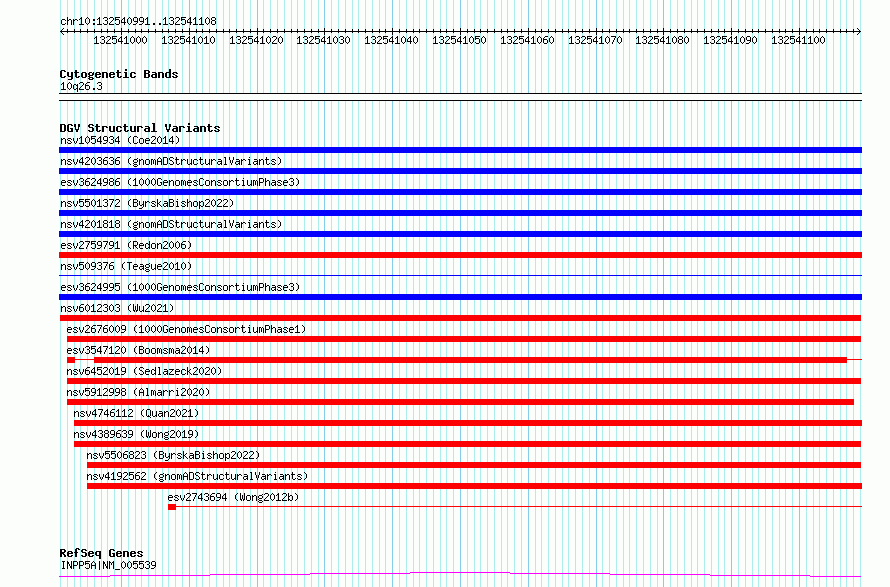
Task: Click ruler position 132541090
Action: 731,40
